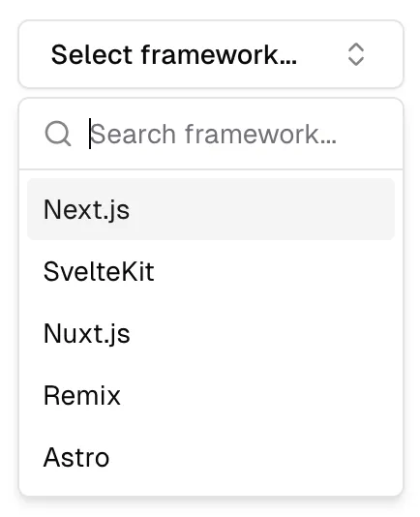Close the popup using the Select framework trigger
This screenshot has width=420, height=517.
click(x=211, y=54)
